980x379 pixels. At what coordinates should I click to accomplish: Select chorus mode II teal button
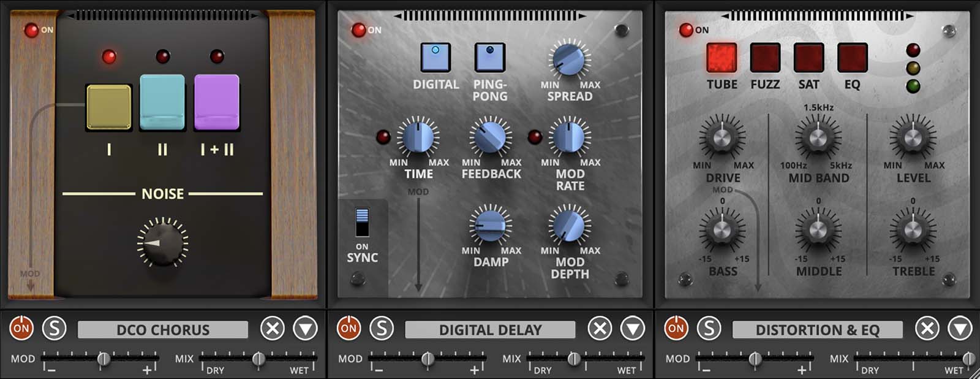(x=162, y=102)
